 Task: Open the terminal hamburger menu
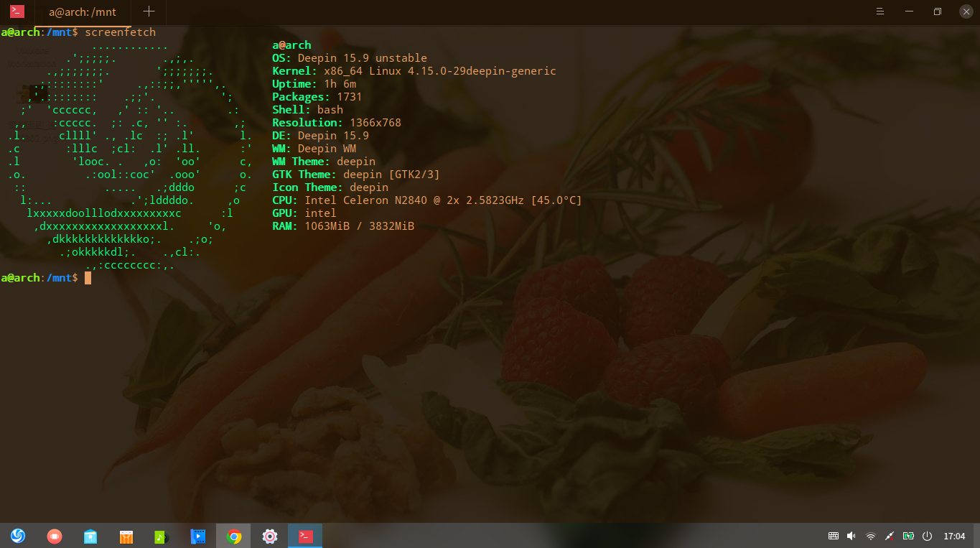pyautogui.click(x=880, y=11)
